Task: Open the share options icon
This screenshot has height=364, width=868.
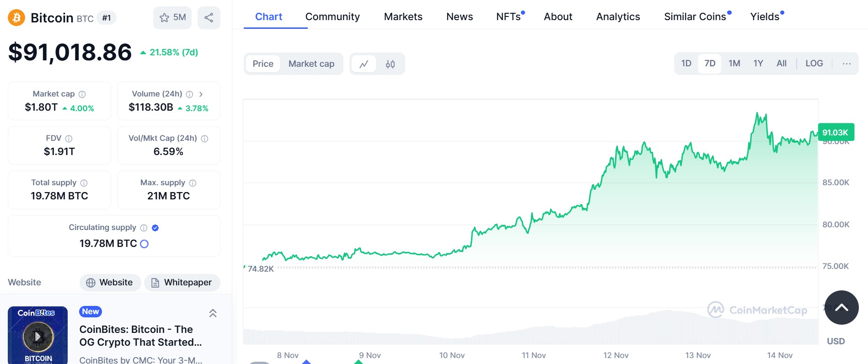Action: 209,18
